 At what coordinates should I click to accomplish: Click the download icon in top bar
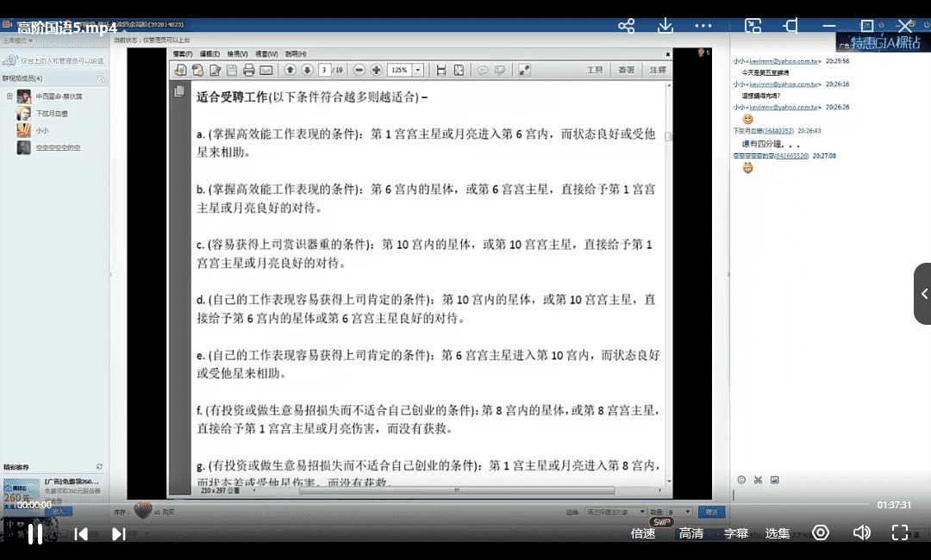pyautogui.click(x=665, y=26)
